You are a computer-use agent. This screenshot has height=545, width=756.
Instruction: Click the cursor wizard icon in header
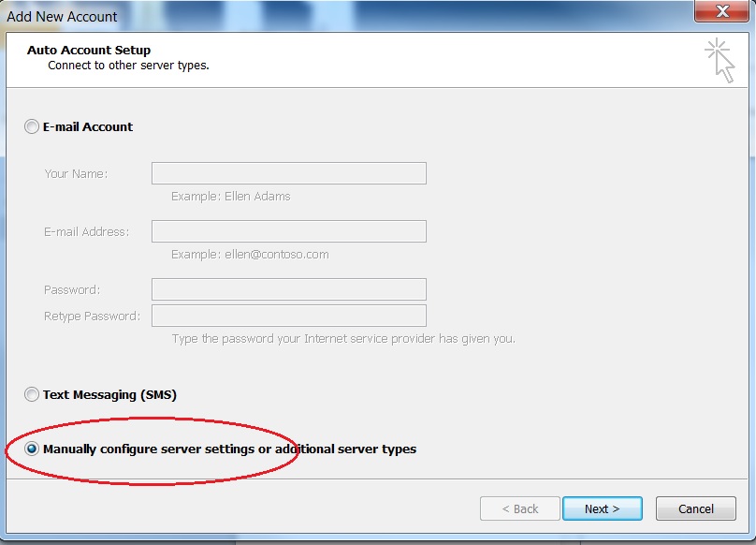[x=720, y=60]
